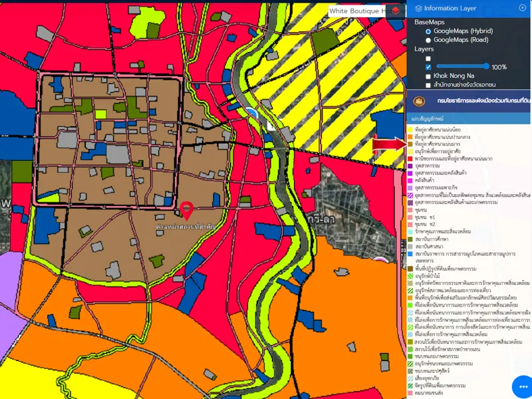532x399 pixels.
Task: Click the แถบสัญลักษณ์ legend header
Action: (x=431, y=118)
